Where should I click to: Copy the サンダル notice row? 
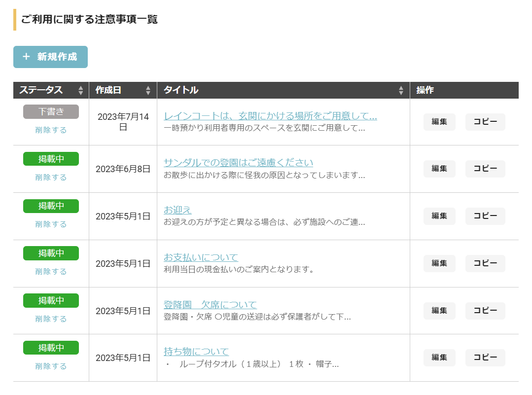click(485, 169)
